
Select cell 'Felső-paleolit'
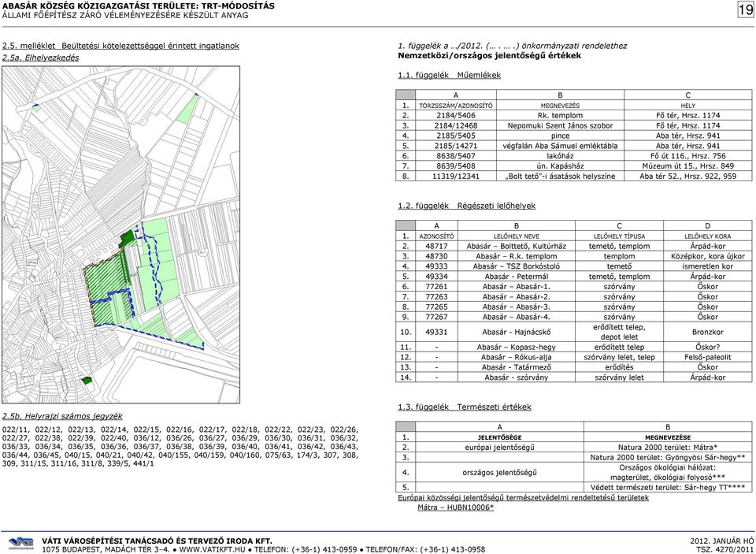[708, 357]
